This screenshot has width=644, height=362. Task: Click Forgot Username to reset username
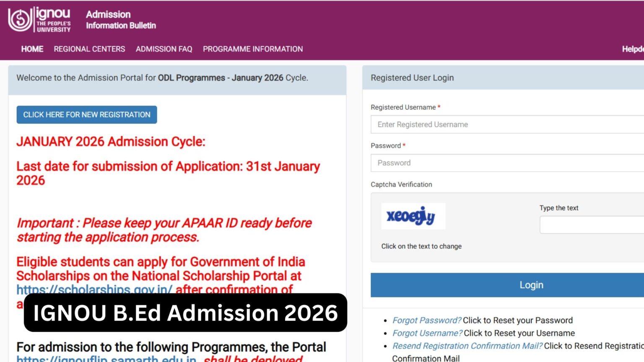(427, 333)
